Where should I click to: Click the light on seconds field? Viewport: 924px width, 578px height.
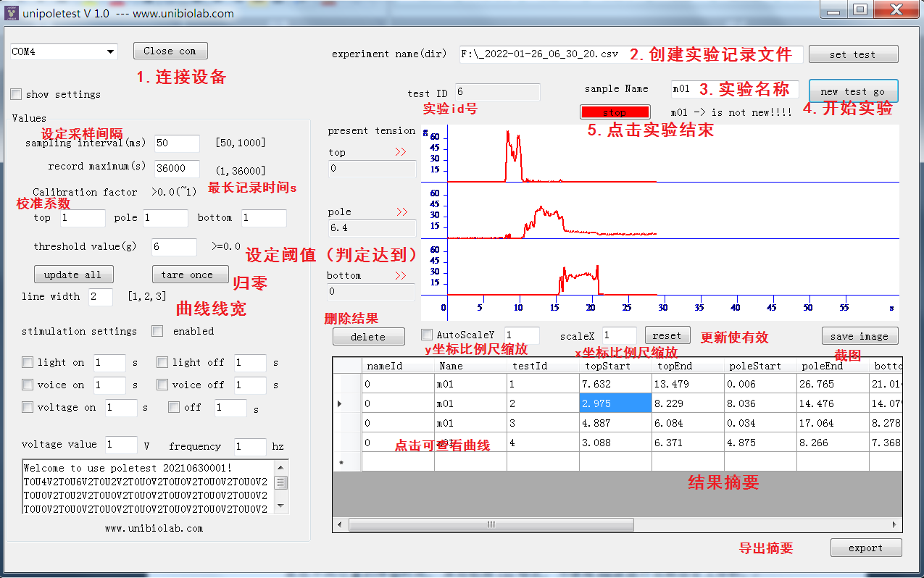[x=109, y=363]
